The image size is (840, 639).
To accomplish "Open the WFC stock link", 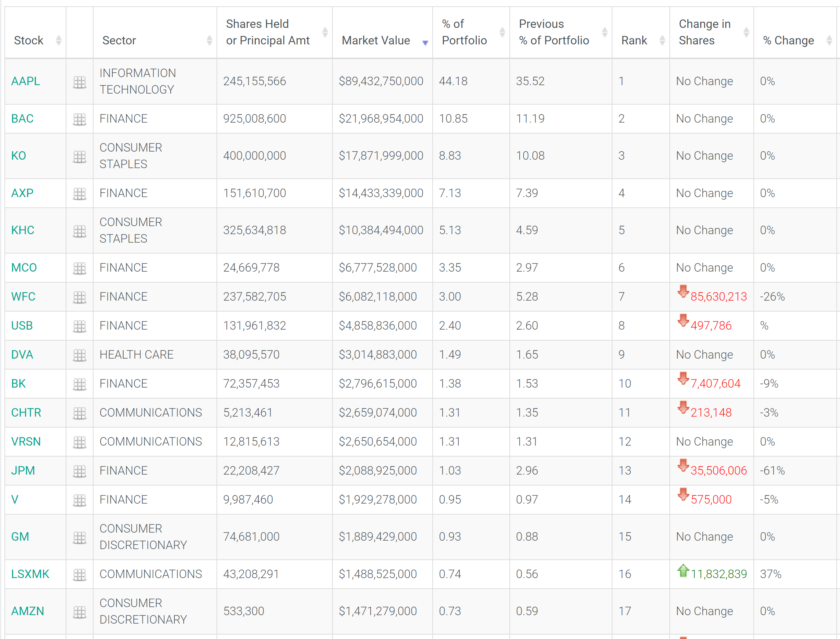I will click(23, 297).
